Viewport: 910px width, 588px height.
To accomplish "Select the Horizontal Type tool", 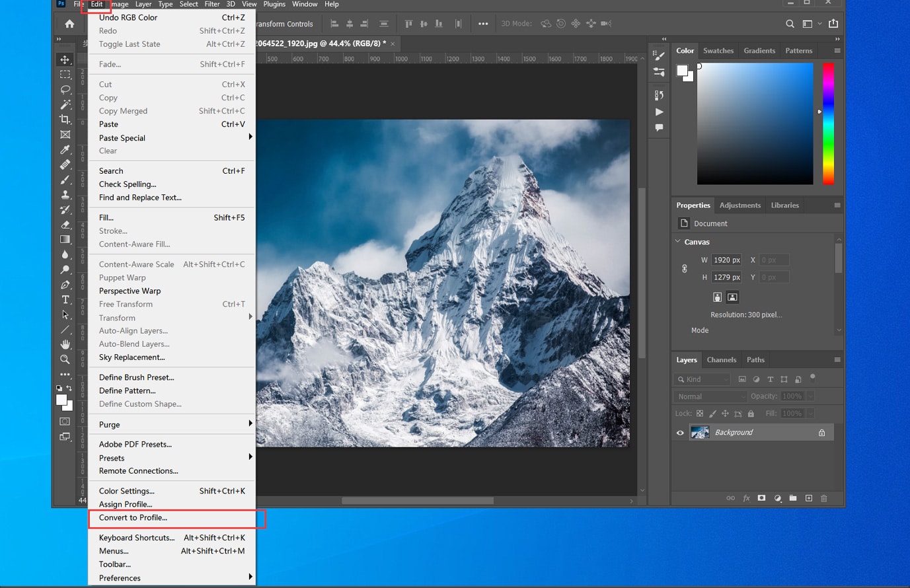I will (65, 299).
